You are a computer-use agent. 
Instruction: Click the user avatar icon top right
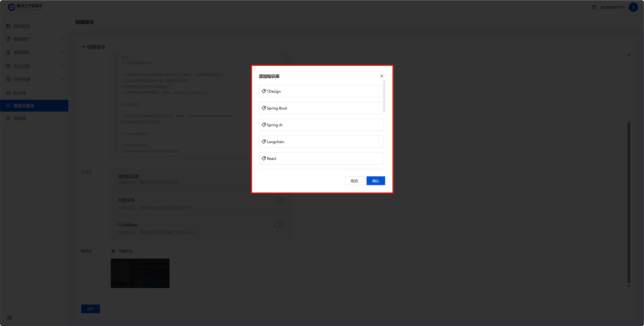point(633,7)
